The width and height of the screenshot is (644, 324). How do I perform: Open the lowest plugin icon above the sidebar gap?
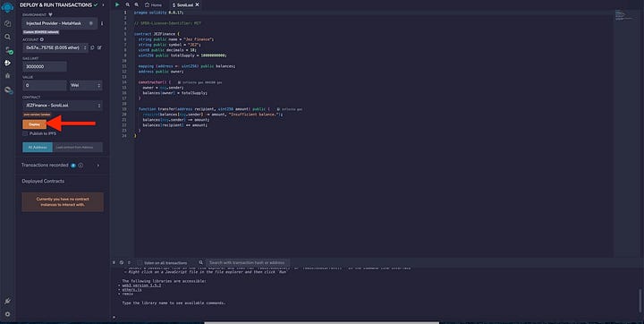[x=8, y=90]
